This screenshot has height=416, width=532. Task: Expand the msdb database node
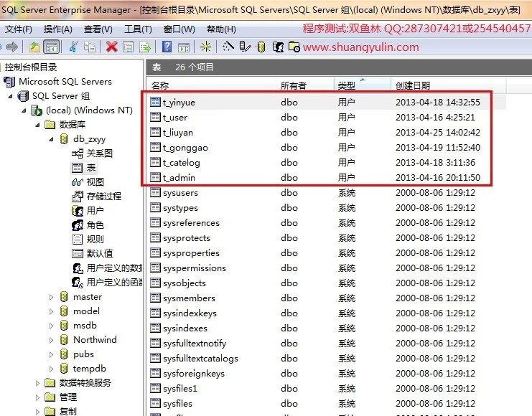pos(51,326)
